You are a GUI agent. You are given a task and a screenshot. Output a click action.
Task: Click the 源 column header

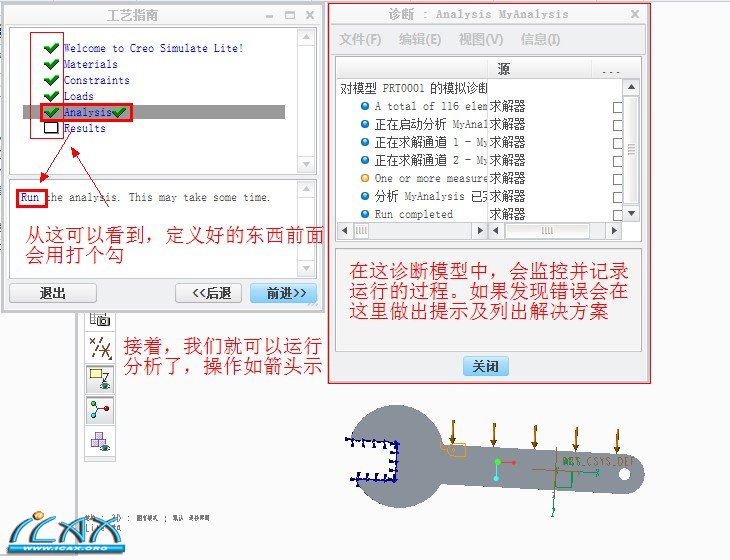[539, 69]
